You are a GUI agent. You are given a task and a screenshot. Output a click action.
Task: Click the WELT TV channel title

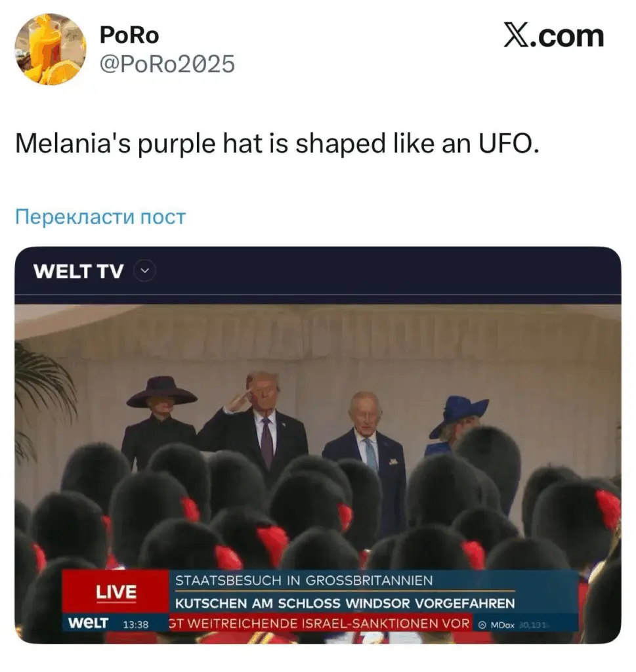[x=78, y=271]
